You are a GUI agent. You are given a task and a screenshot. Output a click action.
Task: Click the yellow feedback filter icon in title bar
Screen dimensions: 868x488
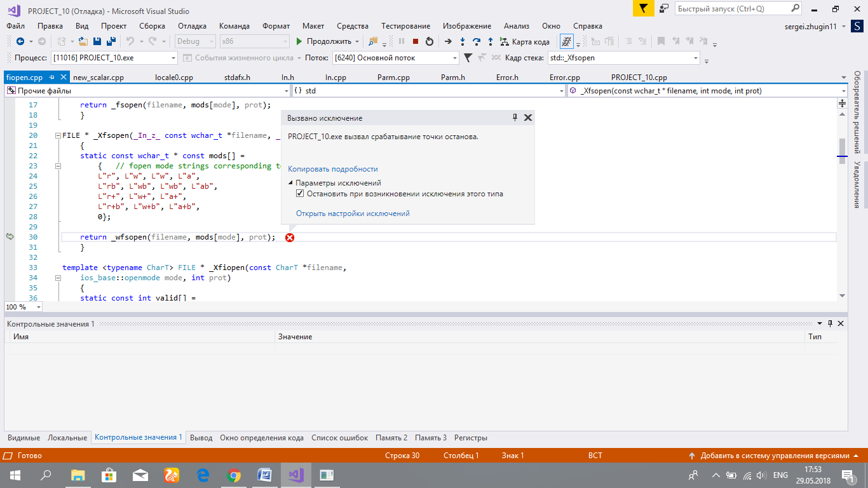pyautogui.click(x=644, y=9)
